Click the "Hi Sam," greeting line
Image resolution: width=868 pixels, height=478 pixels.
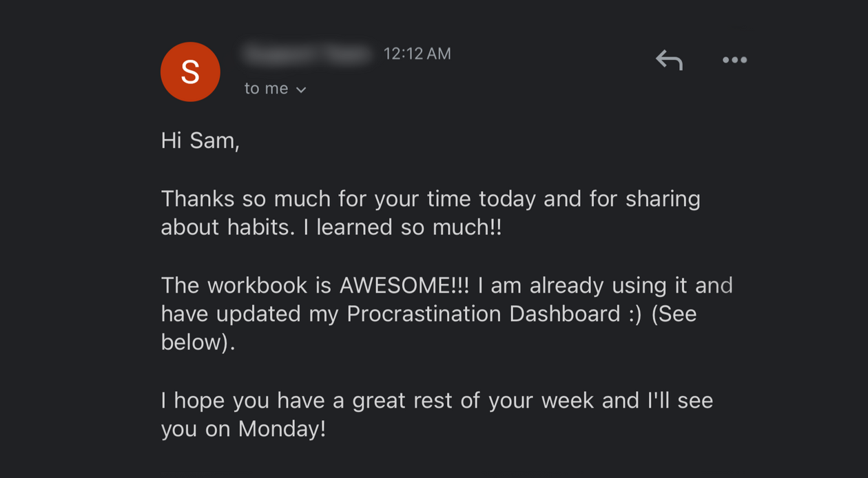pyautogui.click(x=200, y=141)
